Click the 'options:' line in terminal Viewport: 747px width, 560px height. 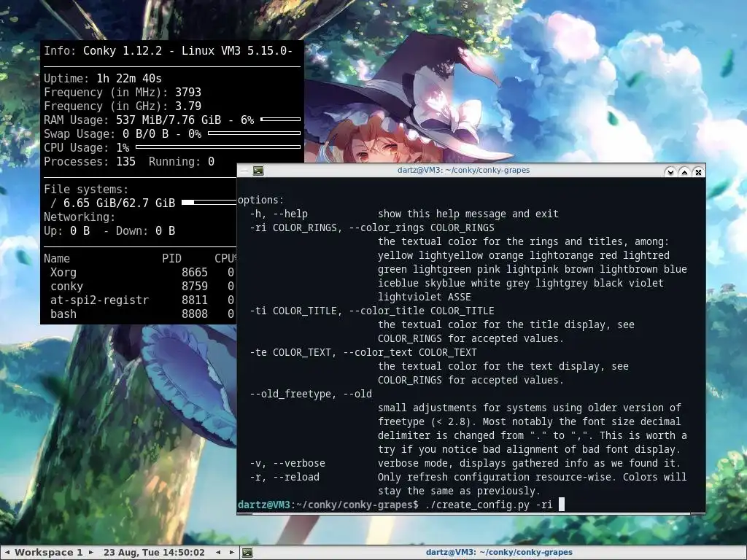coord(260,200)
